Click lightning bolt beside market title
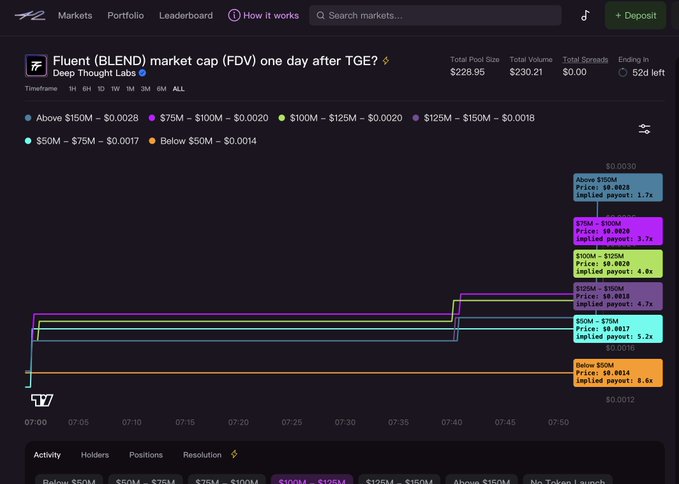Image resolution: width=679 pixels, height=484 pixels. tap(387, 61)
